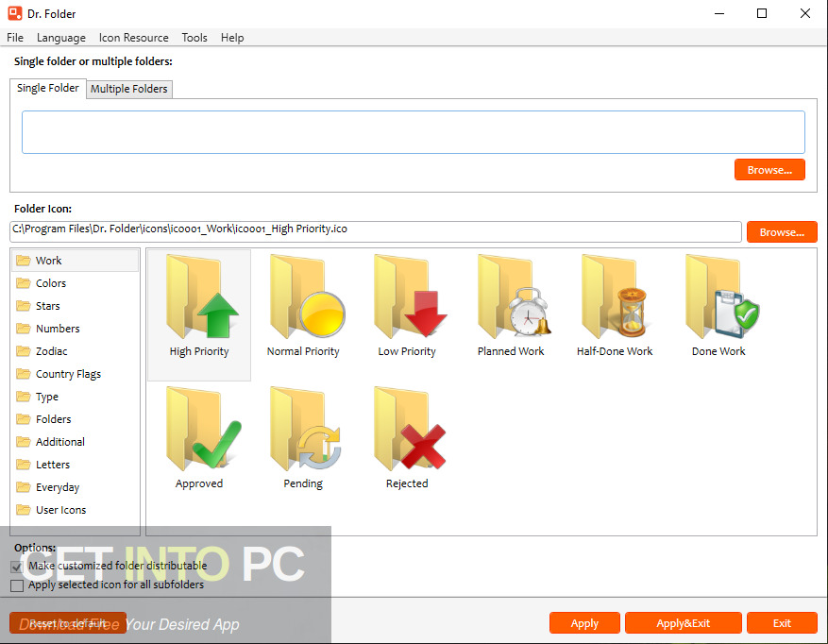The width and height of the screenshot is (828, 644).
Task: Open the Letters icon category
Action: (75, 465)
